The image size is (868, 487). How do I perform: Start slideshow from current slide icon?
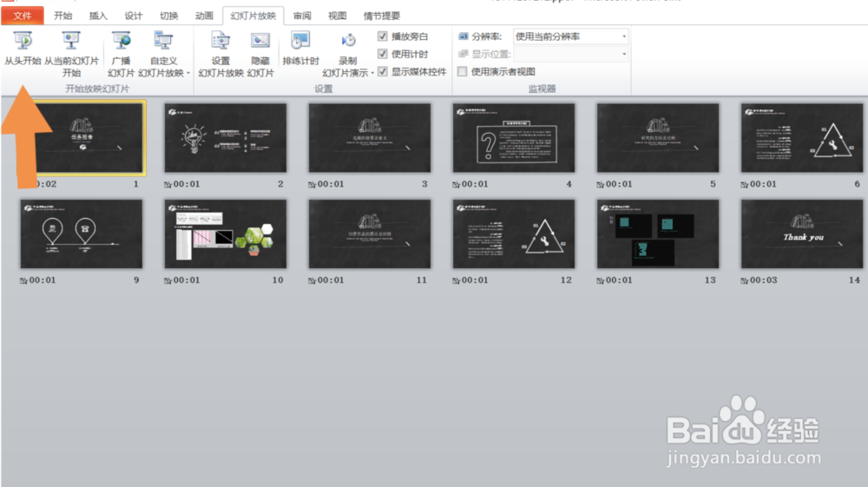coord(71,41)
